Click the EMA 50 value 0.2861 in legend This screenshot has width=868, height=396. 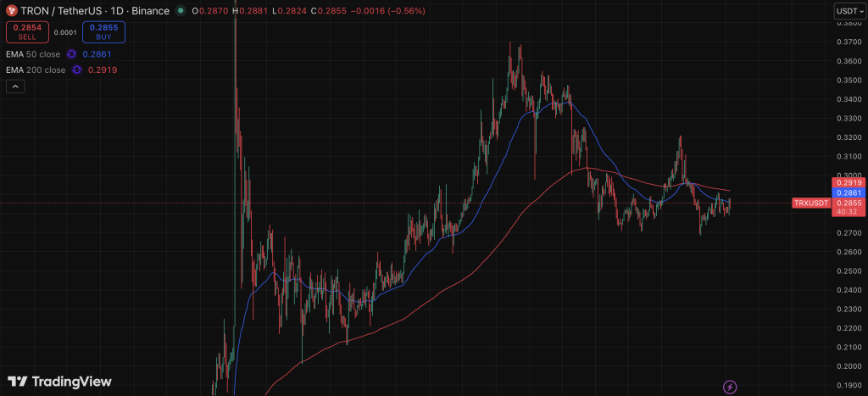[97, 54]
